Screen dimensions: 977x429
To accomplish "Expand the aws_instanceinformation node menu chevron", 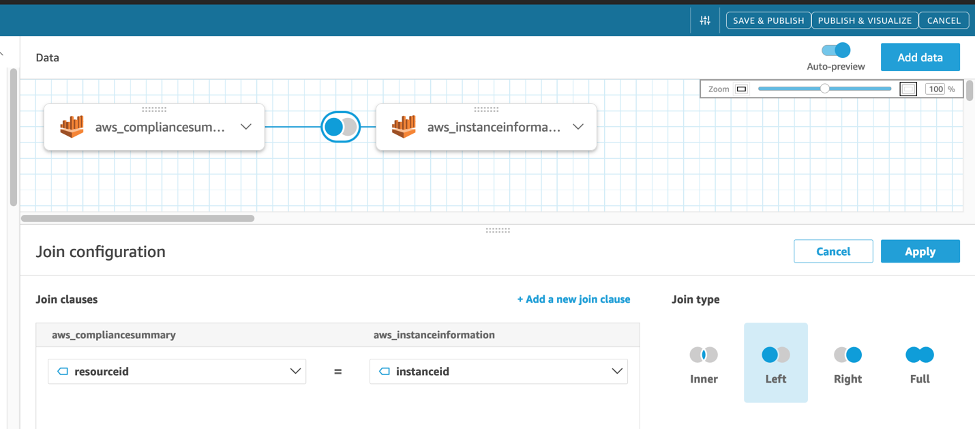I will pos(578,126).
